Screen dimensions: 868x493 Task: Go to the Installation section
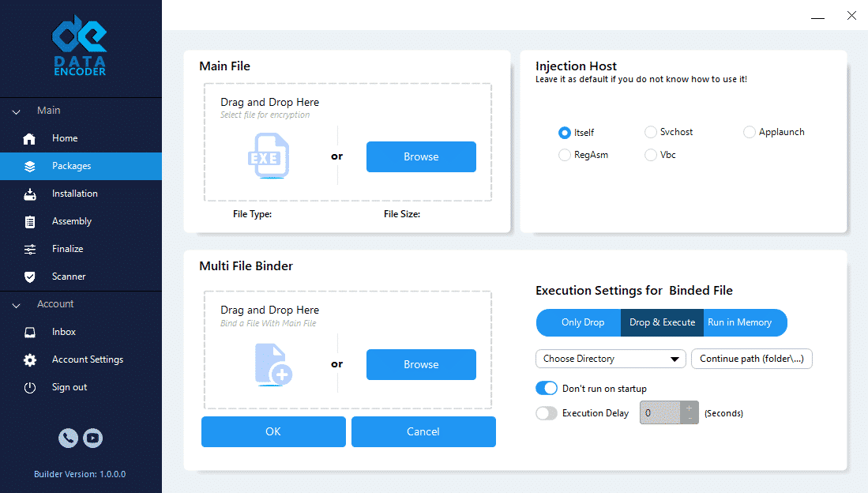click(81, 194)
